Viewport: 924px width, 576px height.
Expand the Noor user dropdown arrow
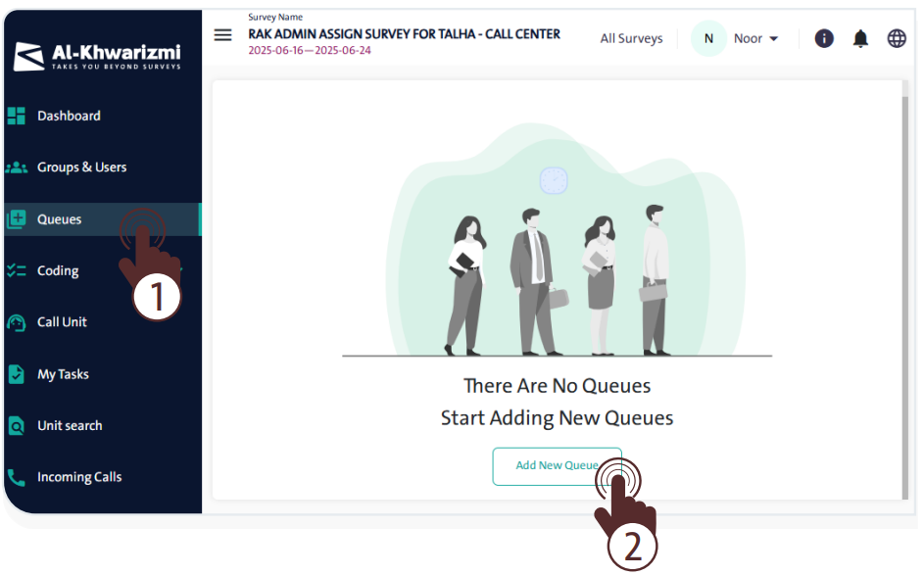coord(773,39)
